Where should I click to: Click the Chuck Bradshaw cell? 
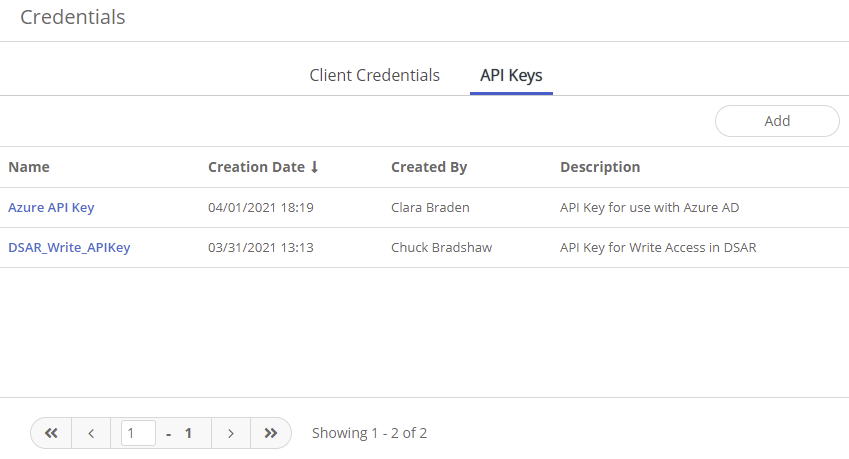(441, 247)
